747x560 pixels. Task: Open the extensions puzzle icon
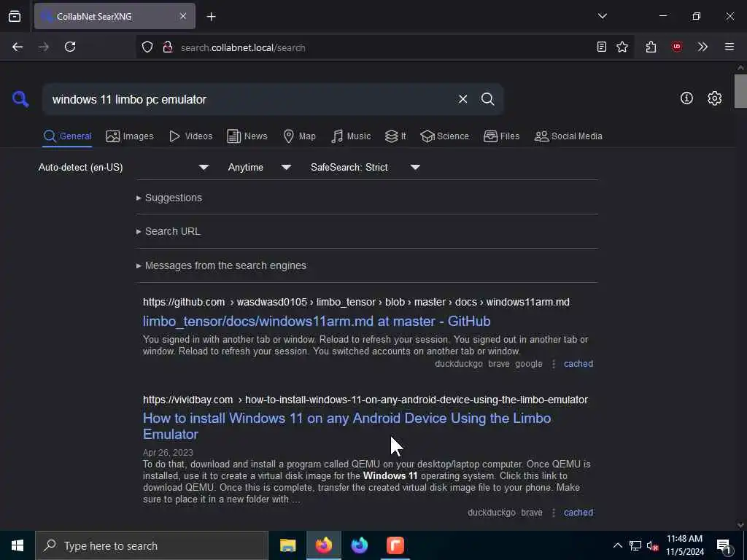[651, 47]
